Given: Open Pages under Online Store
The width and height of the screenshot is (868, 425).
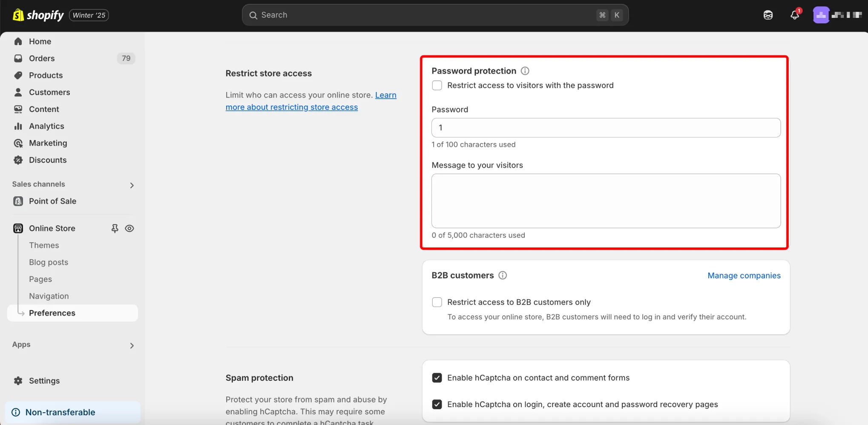Looking at the screenshot, I should pos(40,279).
